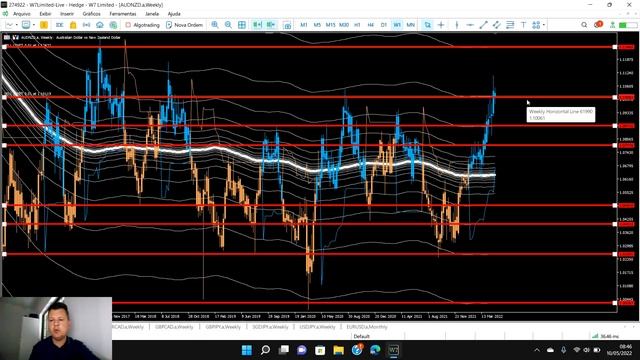Show hidden system tray icons chevron
Viewport: 640px width, 360px height.
click(x=537, y=350)
